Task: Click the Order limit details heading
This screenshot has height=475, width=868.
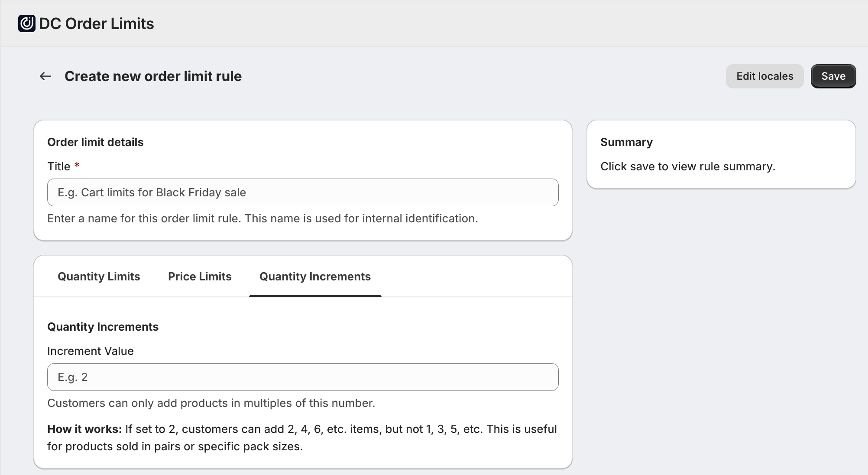Action: (95, 142)
